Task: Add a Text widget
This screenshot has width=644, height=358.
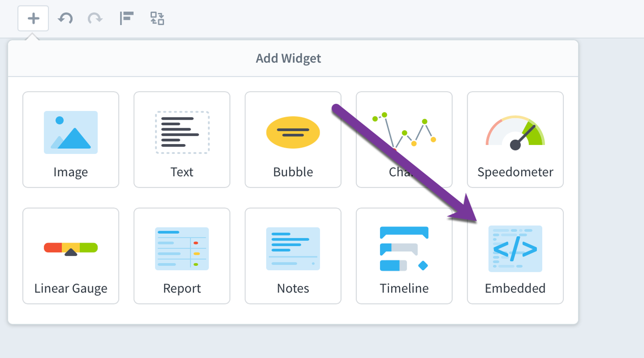Action: tap(182, 139)
